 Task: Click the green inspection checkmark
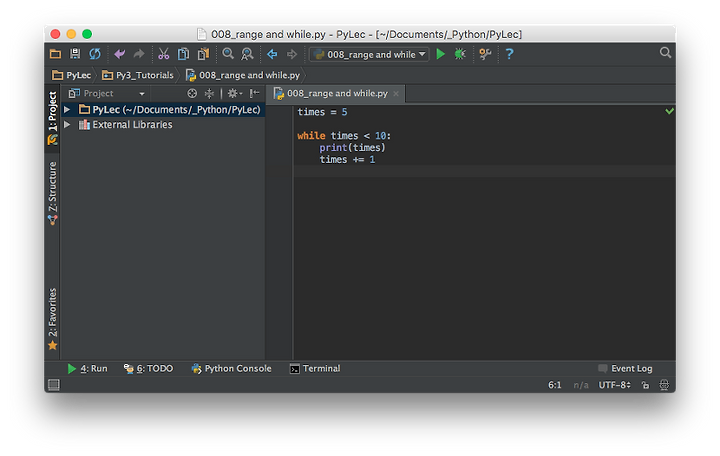pos(669,111)
